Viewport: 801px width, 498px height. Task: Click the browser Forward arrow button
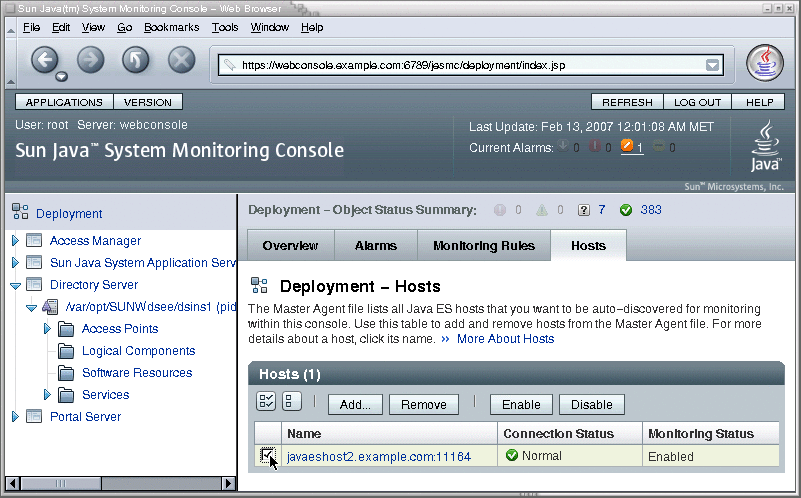pyautogui.click(x=90, y=60)
